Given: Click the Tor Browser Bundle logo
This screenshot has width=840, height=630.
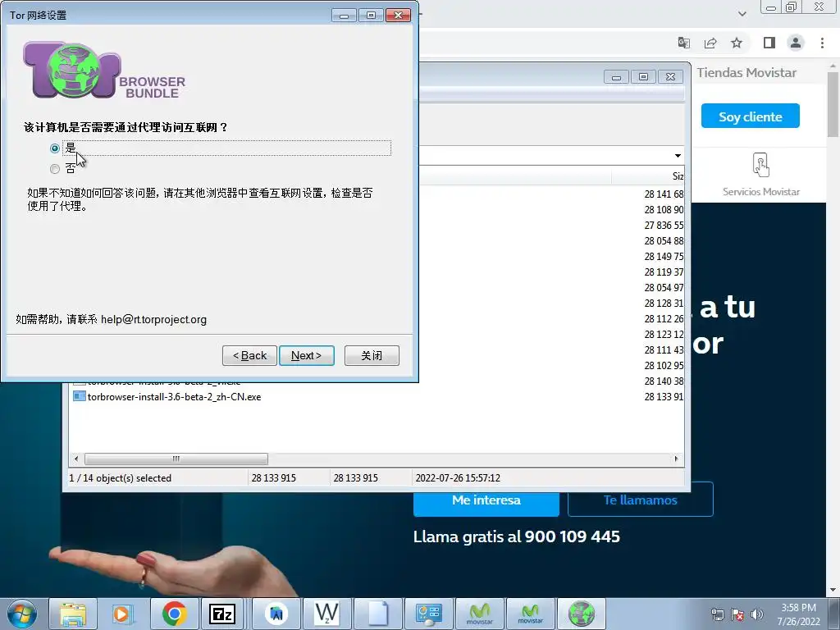Looking at the screenshot, I should tap(104, 71).
